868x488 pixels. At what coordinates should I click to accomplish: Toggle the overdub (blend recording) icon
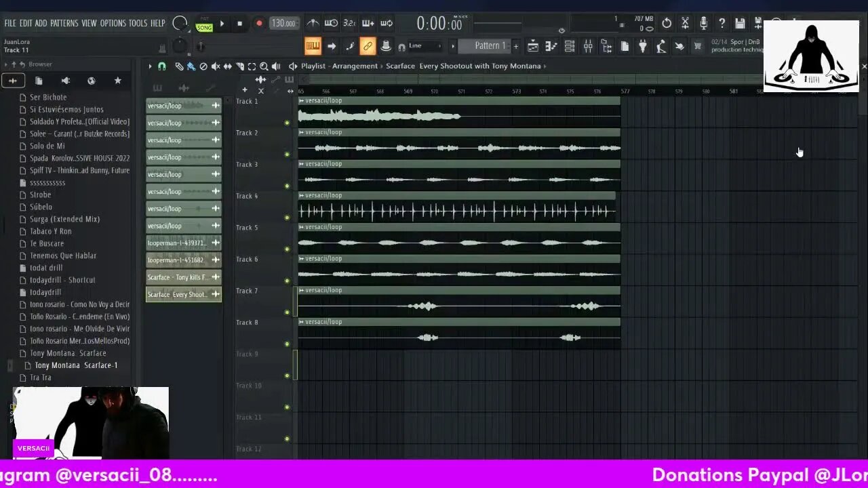(x=368, y=24)
